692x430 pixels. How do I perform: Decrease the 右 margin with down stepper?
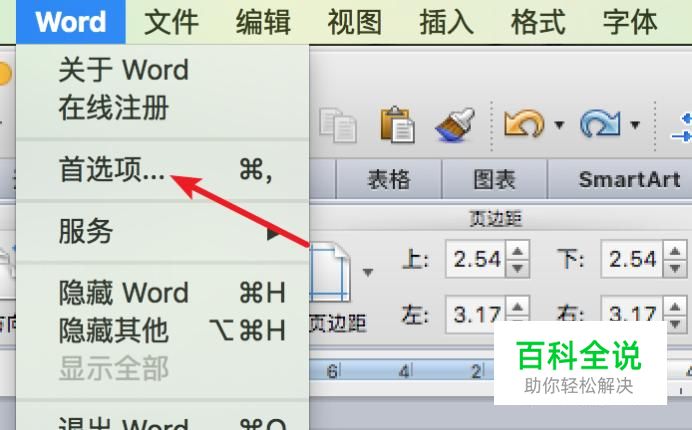tap(675, 324)
